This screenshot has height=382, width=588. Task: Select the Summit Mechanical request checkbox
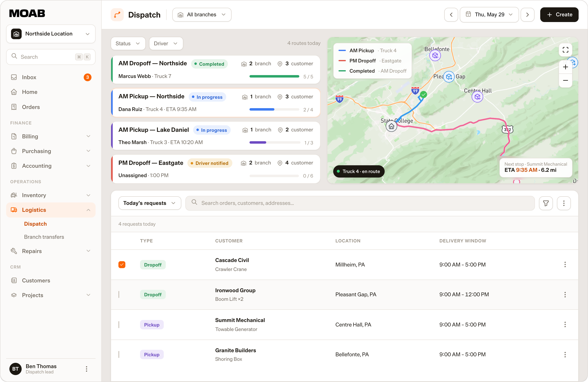coord(119,324)
